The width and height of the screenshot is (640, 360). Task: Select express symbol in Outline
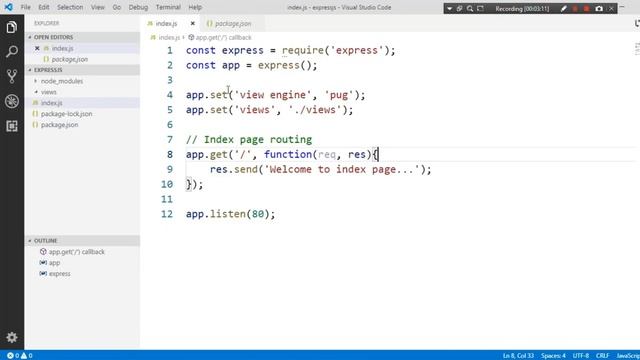[x=60, y=274]
